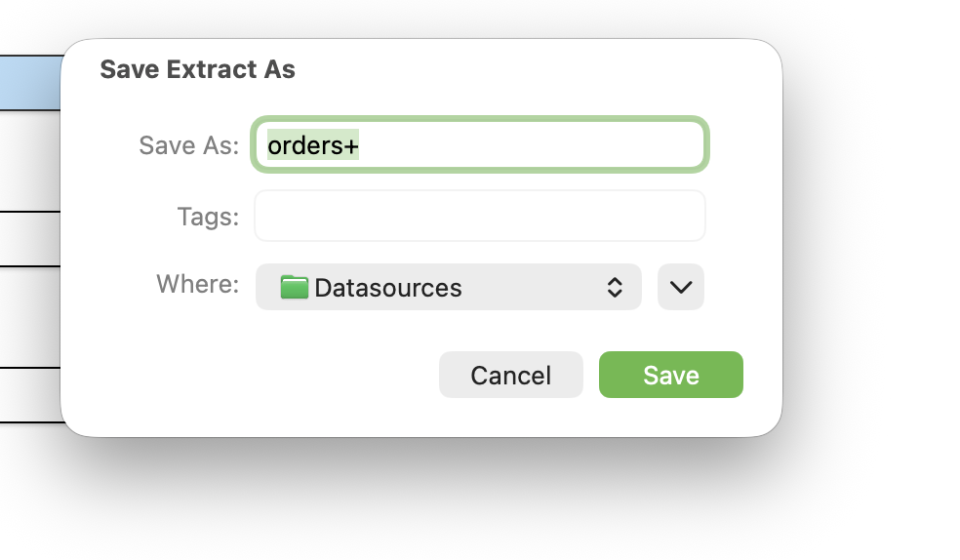Click the empty end of the Save As field

coord(585,145)
